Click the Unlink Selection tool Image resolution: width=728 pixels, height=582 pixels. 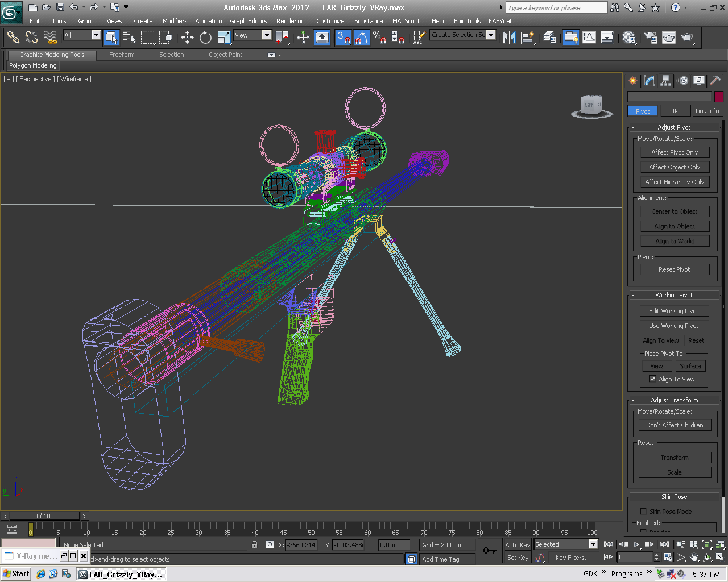[31, 38]
